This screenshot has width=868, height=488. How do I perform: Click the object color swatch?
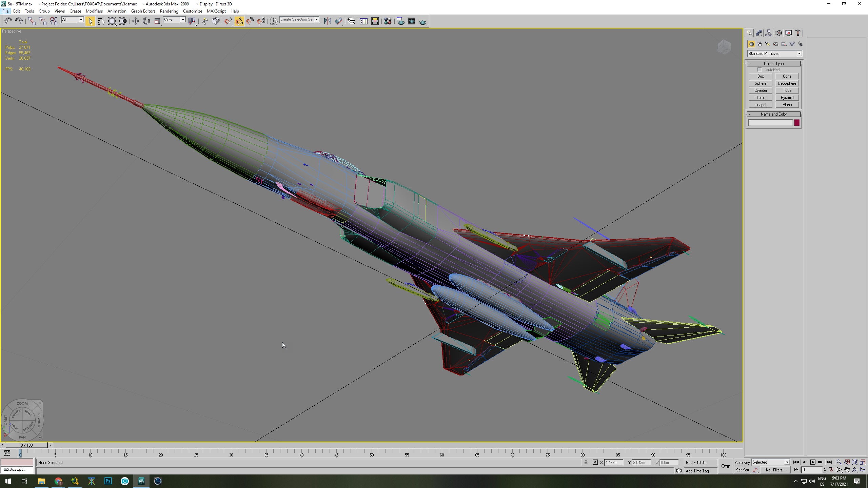(x=797, y=123)
